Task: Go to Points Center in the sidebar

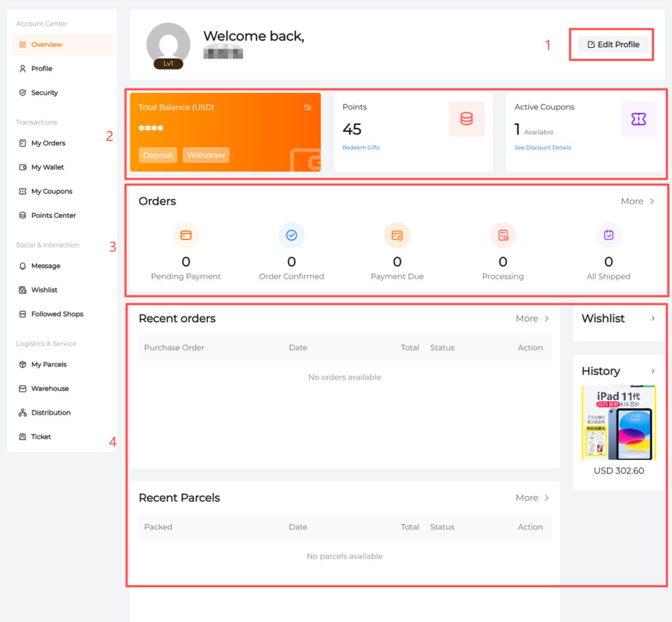Action: click(53, 215)
